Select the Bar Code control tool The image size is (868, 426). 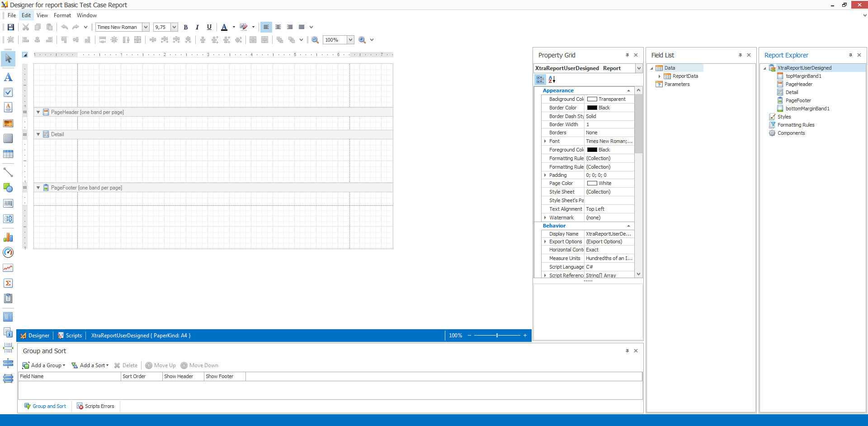(8, 204)
